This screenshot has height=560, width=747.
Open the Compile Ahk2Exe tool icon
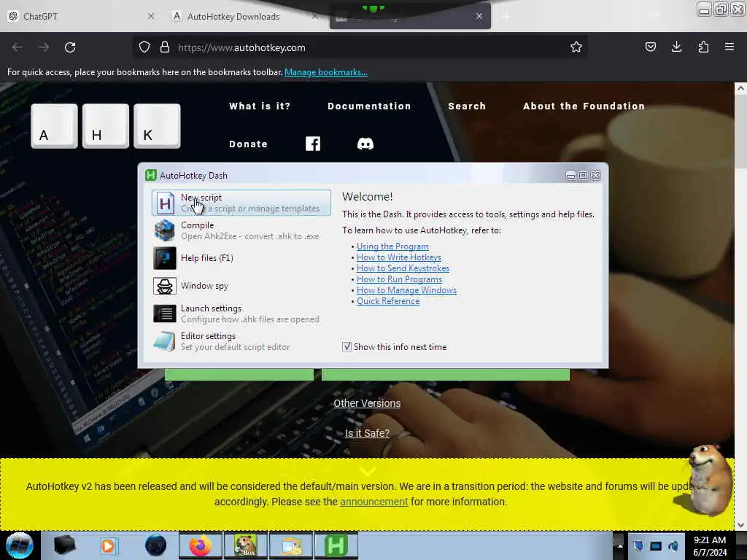pyautogui.click(x=164, y=230)
